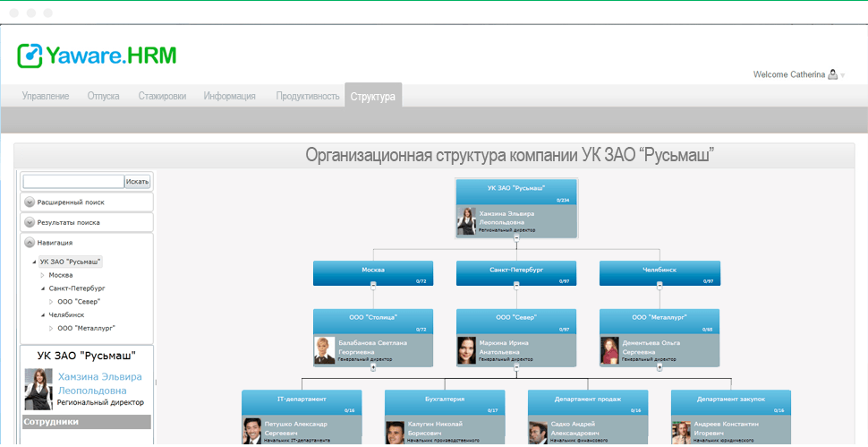Click Дементьева Ольга's photo
Viewport: 868px width, 447px height.
(x=610, y=350)
